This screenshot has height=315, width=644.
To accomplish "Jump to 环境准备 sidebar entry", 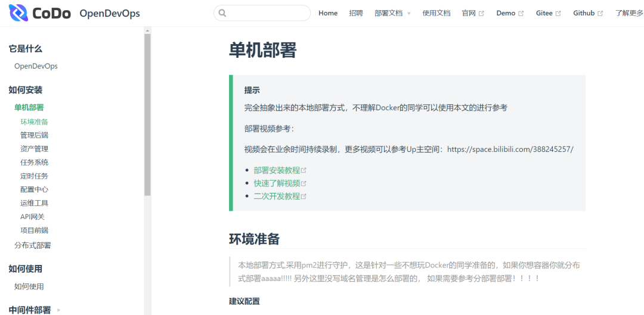I will click(34, 122).
